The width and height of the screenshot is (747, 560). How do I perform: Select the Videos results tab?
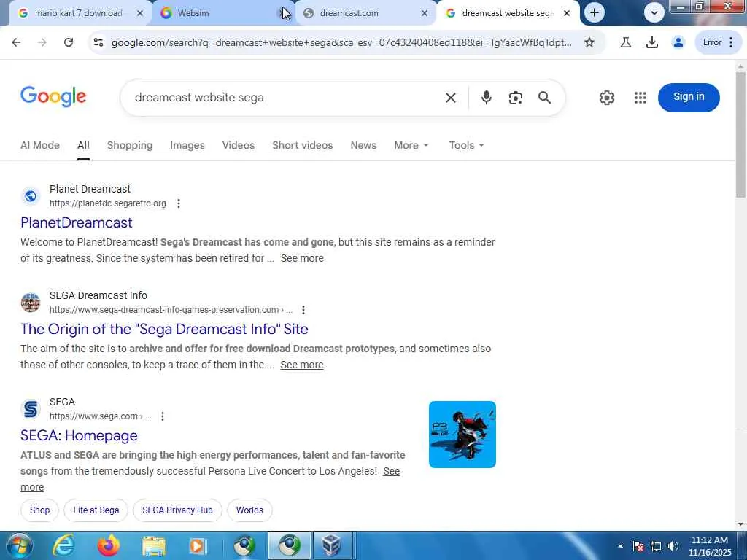pyautogui.click(x=239, y=145)
